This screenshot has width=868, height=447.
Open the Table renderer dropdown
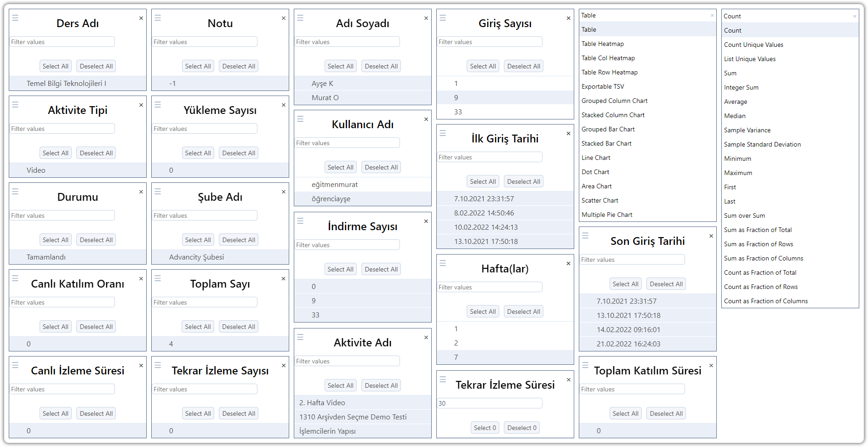[647, 16]
